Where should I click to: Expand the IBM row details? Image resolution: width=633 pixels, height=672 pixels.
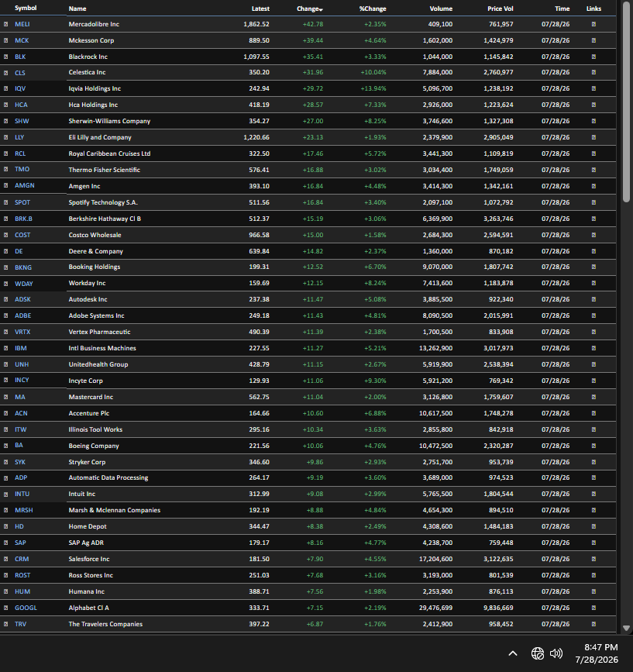click(6, 349)
